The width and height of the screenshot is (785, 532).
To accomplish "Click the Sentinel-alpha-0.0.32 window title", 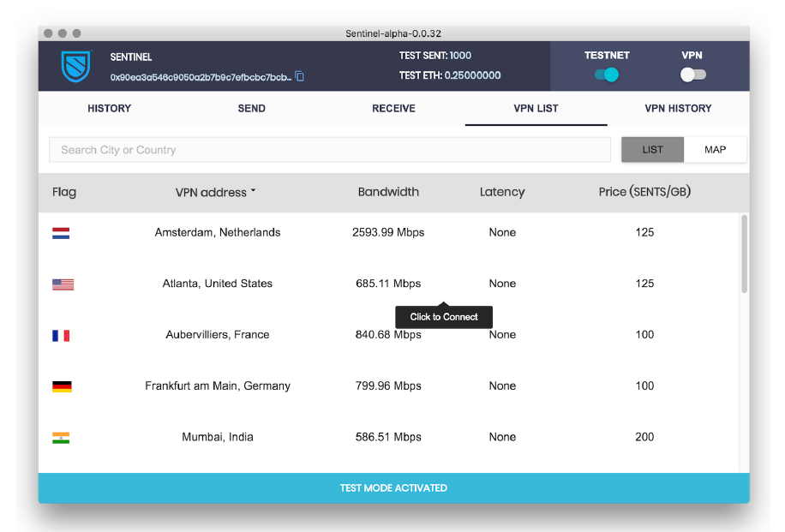I will (x=393, y=33).
